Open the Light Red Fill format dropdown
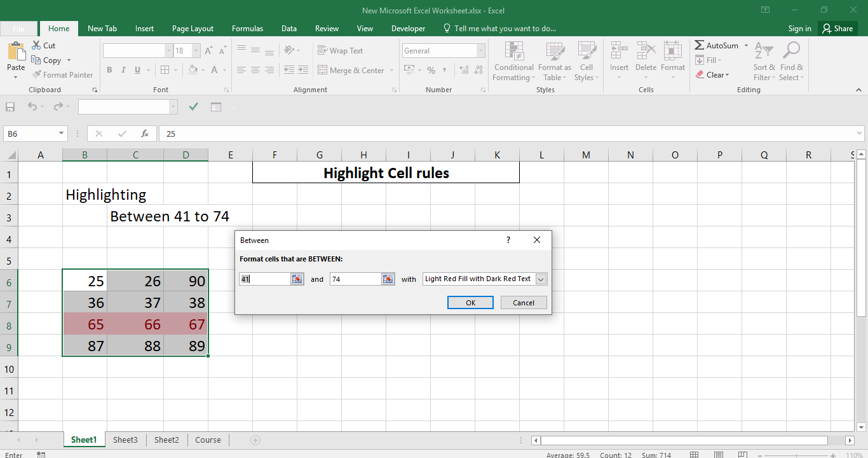This screenshot has width=868, height=458. (539, 279)
